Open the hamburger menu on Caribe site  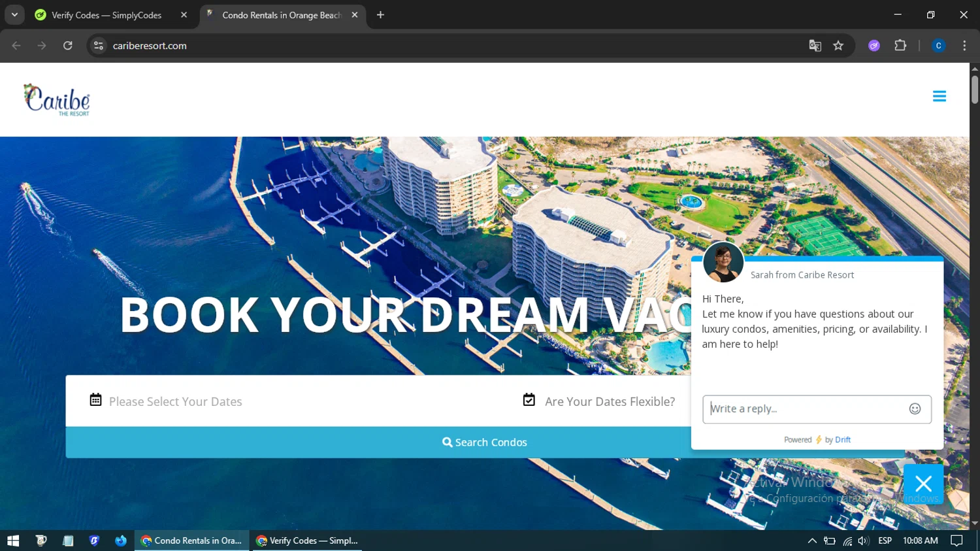[939, 96]
